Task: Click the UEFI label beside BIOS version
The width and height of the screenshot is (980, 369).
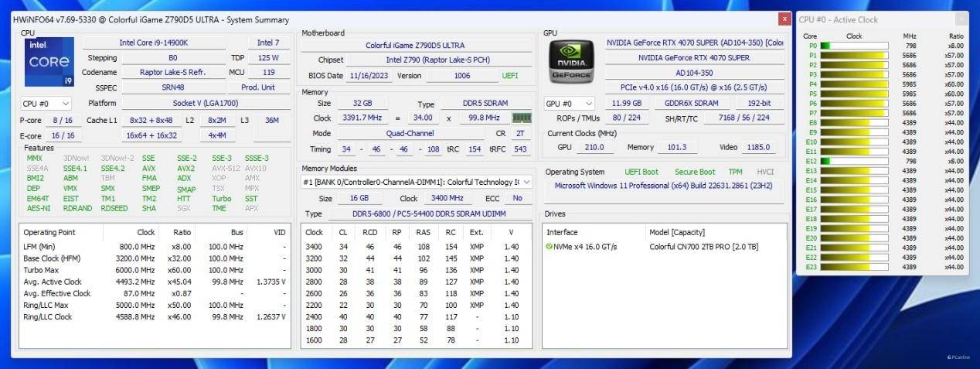Action: point(510,76)
